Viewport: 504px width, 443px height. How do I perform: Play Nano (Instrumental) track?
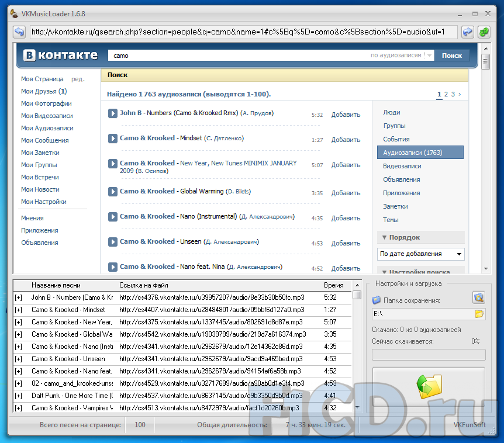tap(112, 216)
